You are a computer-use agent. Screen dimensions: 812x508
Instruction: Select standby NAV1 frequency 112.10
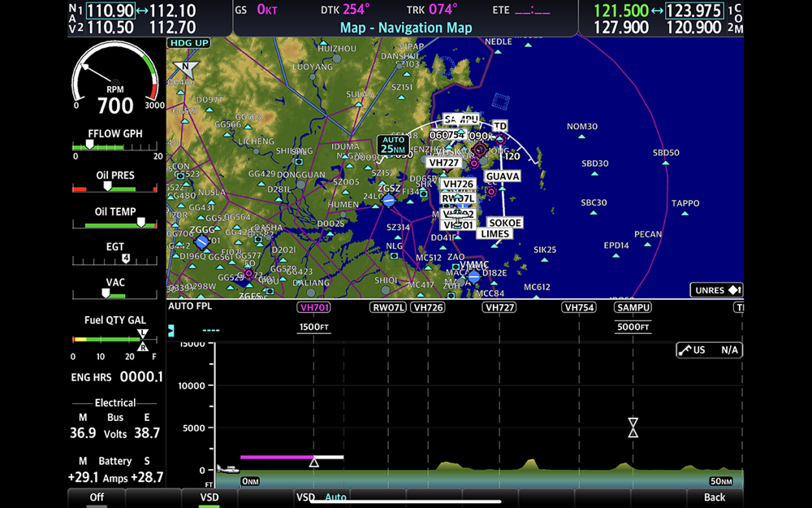[172, 11]
